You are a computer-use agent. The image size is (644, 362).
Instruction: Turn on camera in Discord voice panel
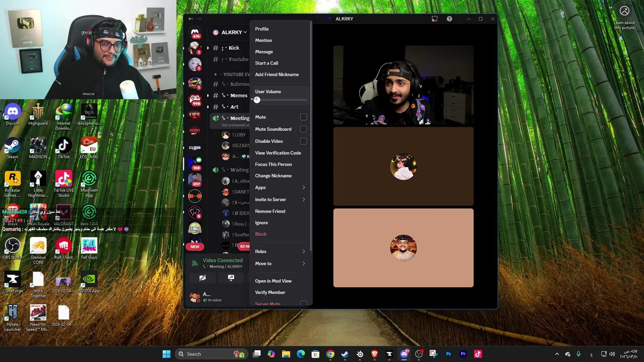click(x=202, y=278)
